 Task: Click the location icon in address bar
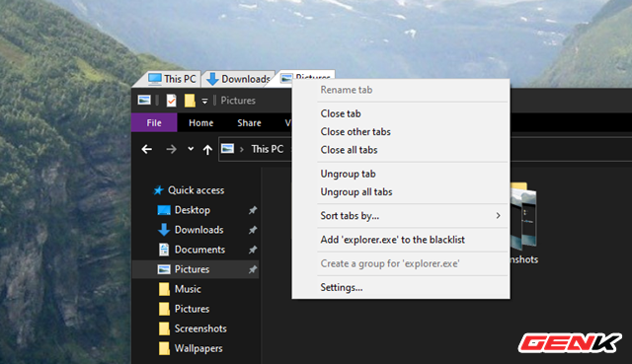[x=227, y=149]
